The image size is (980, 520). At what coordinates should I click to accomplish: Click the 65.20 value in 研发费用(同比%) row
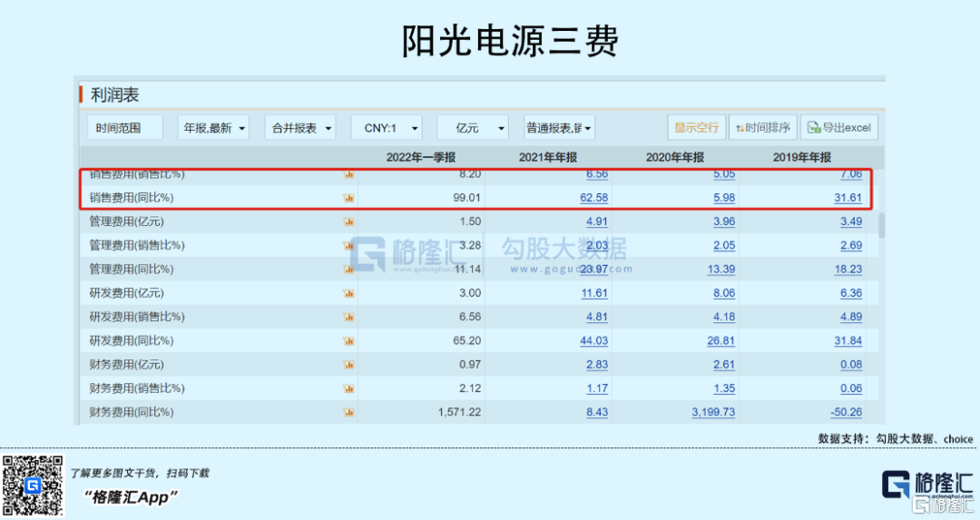click(x=467, y=341)
